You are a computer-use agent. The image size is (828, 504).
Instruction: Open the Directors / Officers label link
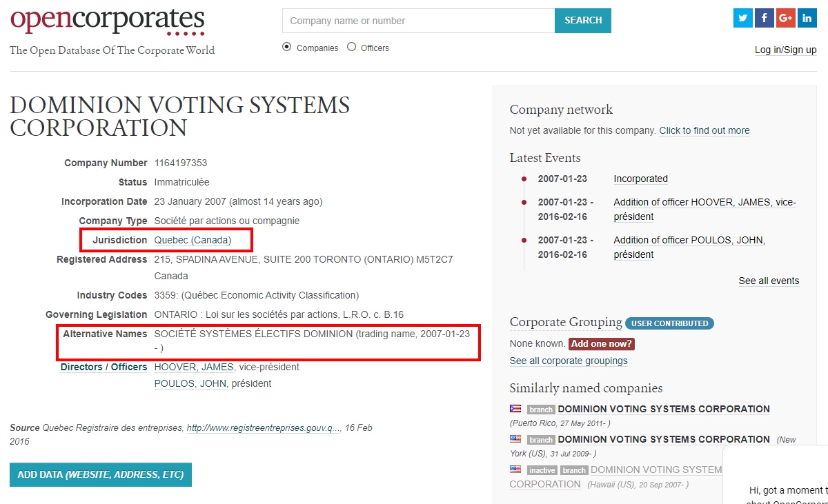coord(103,367)
